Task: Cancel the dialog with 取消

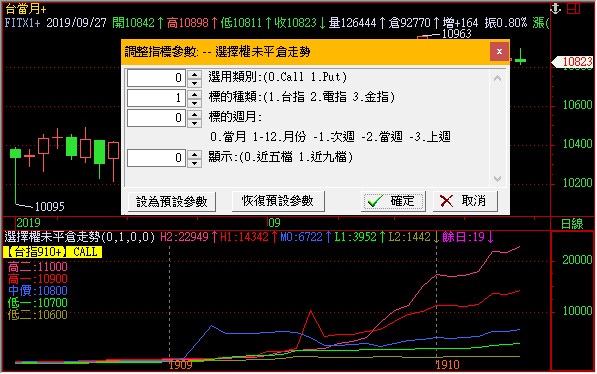Action: click(x=465, y=201)
